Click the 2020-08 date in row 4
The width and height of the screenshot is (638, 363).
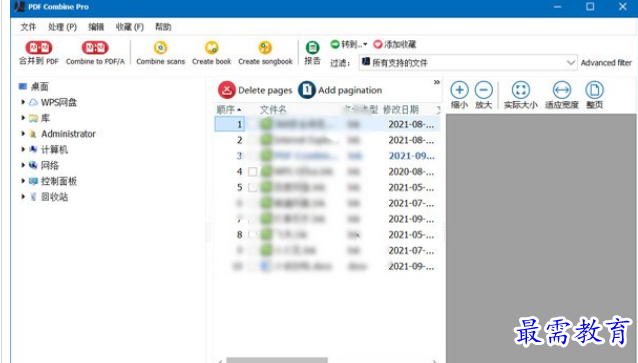point(411,171)
